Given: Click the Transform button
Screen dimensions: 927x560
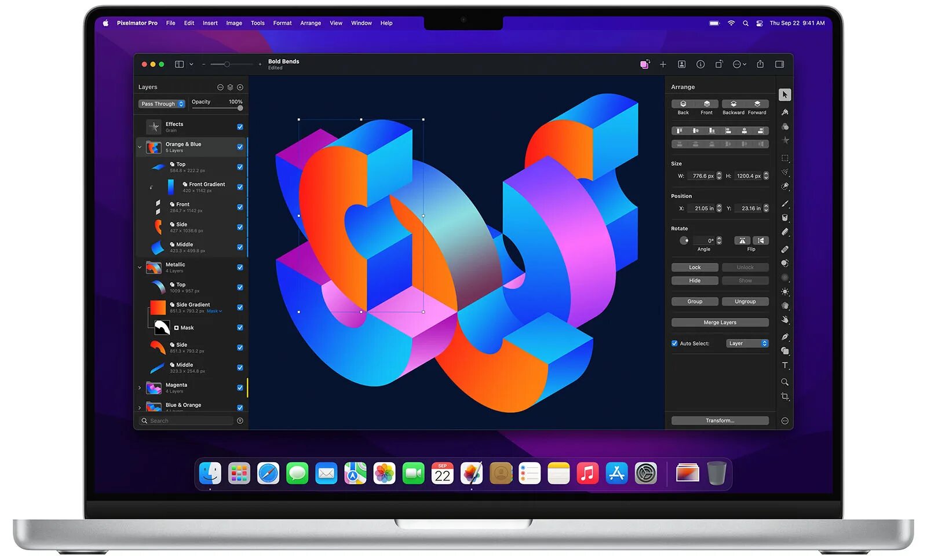Looking at the screenshot, I should click(720, 421).
